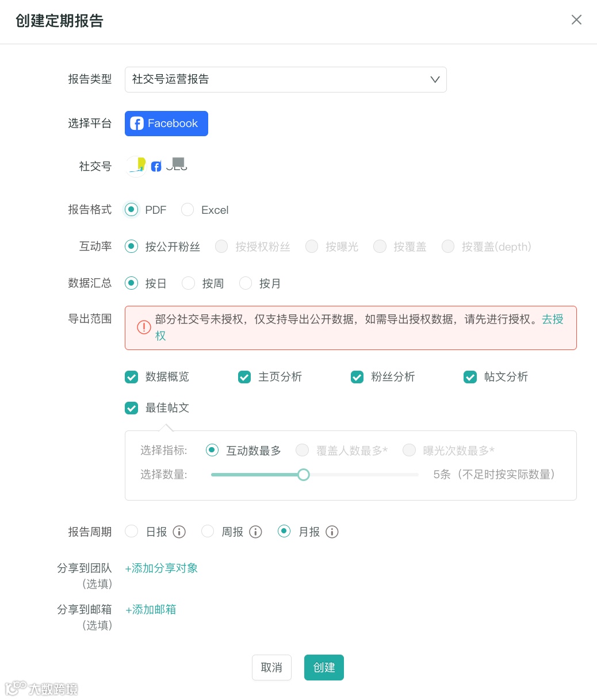Uncheck the 数据概览 checkbox
597x700 pixels.
132,377
